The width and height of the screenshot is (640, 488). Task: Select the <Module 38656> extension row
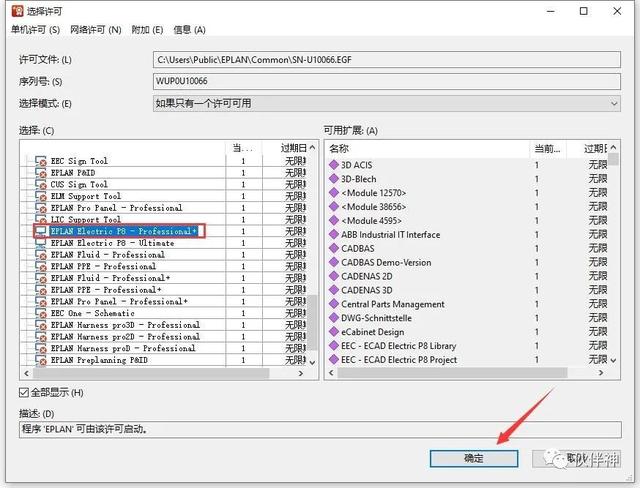click(x=468, y=206)
